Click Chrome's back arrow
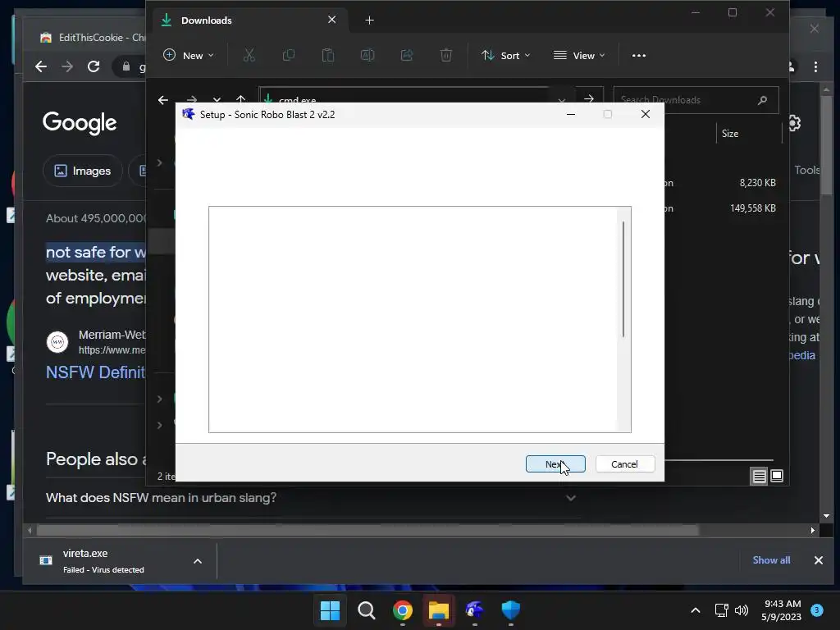The image size is (840, 630). pos(41,66)
